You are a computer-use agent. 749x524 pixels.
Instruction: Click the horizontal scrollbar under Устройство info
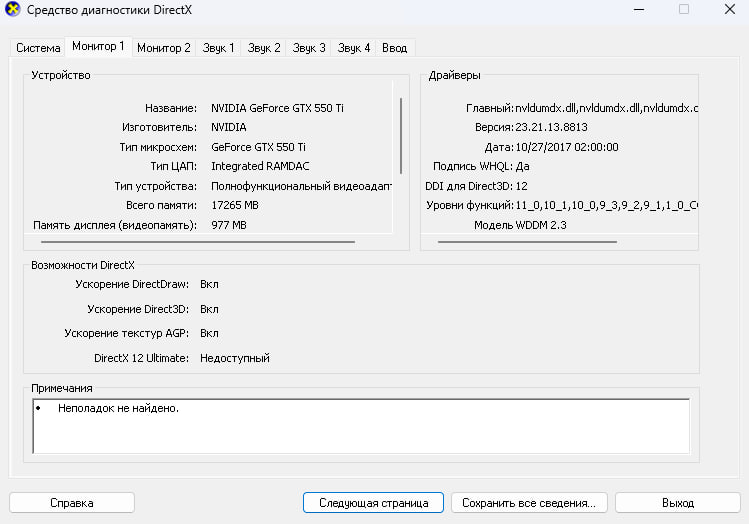click(x=198, y=242)
